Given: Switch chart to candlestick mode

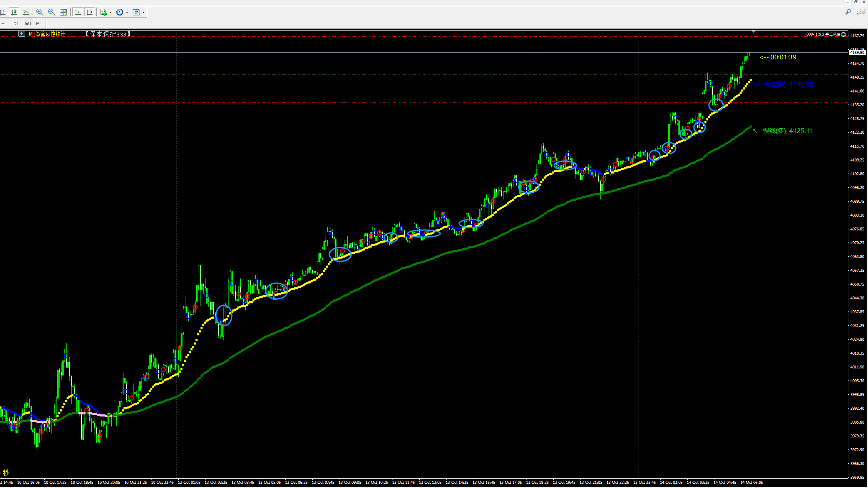Looking at the screenshot, I should [x=14, y=12].
